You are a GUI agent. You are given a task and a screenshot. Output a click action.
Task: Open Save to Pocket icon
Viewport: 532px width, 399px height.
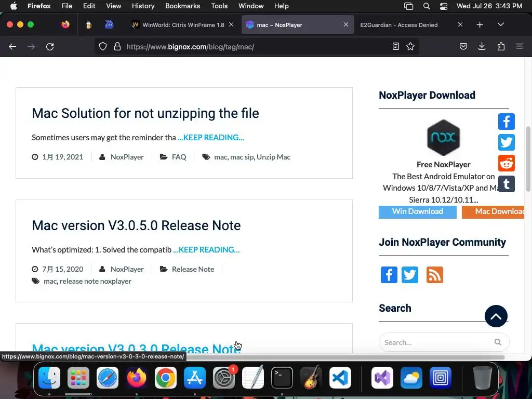click(x=463, y=46)
